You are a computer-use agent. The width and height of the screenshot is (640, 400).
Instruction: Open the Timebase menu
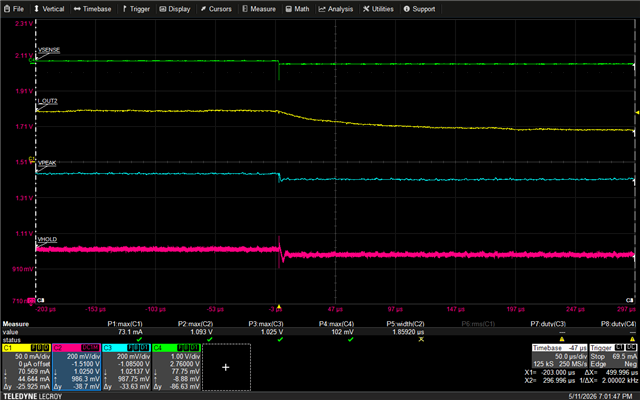93,9
